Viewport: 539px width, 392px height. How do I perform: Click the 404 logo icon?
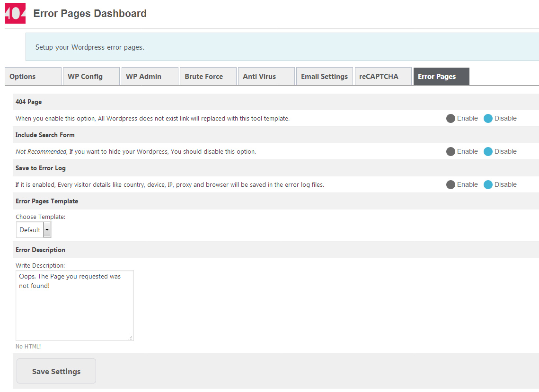pos(15,13)
